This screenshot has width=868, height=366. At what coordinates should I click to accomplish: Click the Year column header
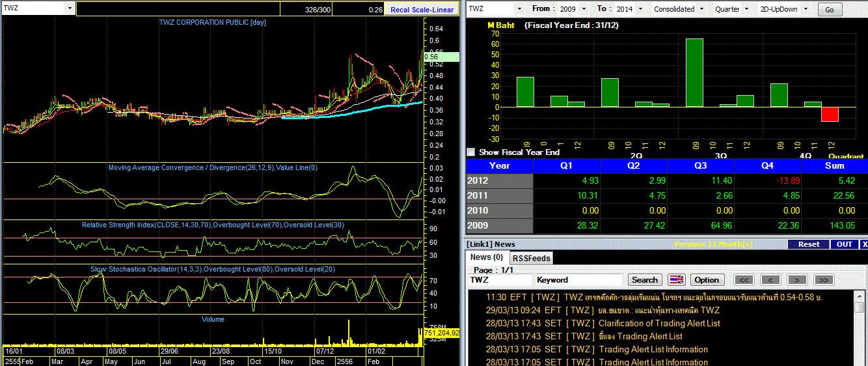[500, 165]
